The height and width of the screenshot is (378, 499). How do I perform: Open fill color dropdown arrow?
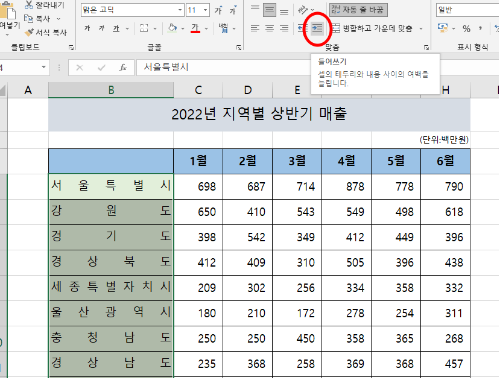(x=183, y=29)
